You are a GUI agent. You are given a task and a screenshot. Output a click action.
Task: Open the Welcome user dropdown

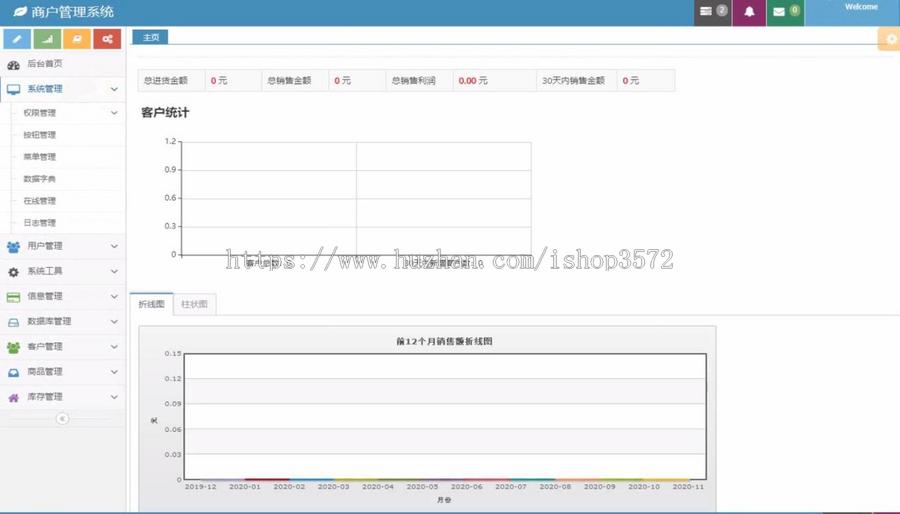[852, 12]
